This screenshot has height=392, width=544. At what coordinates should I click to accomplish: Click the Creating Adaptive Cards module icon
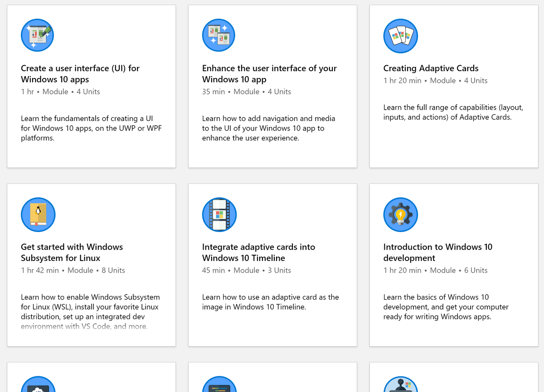pyautogui.click(x=400, y=36)
